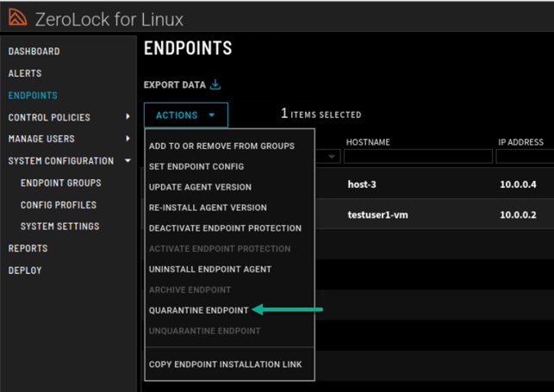This screenshot has width=554, height=392.
Task: Choose Set Endpoint Config action
Action: [x=196, y=166]
